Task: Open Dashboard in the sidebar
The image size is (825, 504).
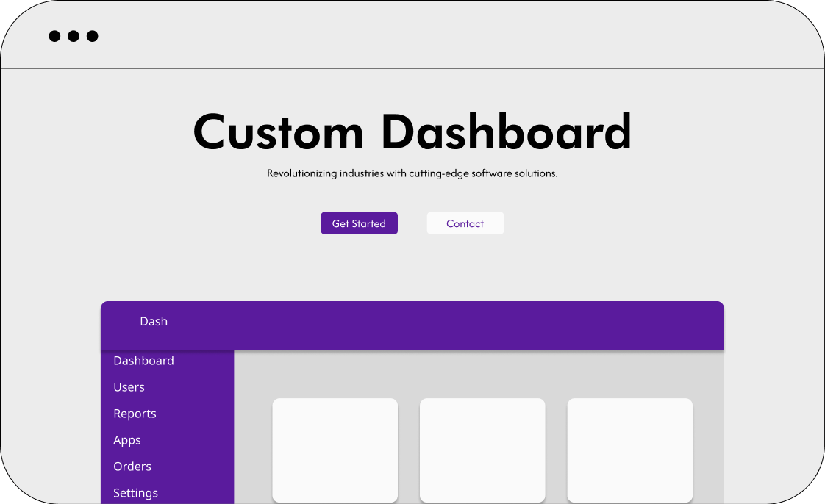Action: click(x=143, y=361)
